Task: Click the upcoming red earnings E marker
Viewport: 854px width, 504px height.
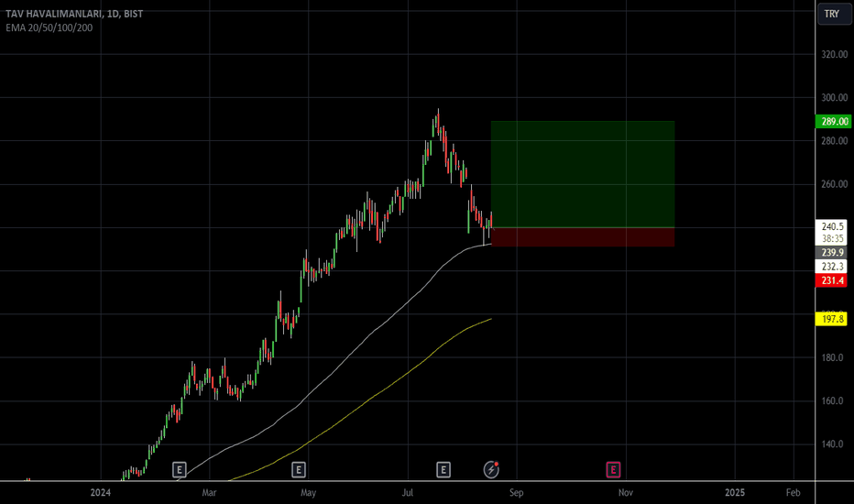Action: 613,469
